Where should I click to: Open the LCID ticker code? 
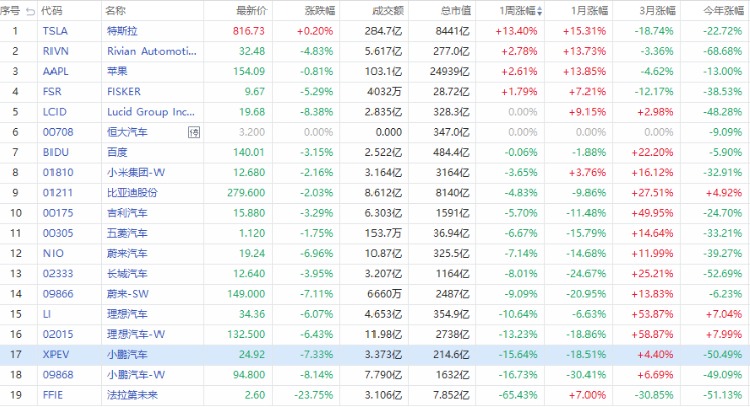55,112
